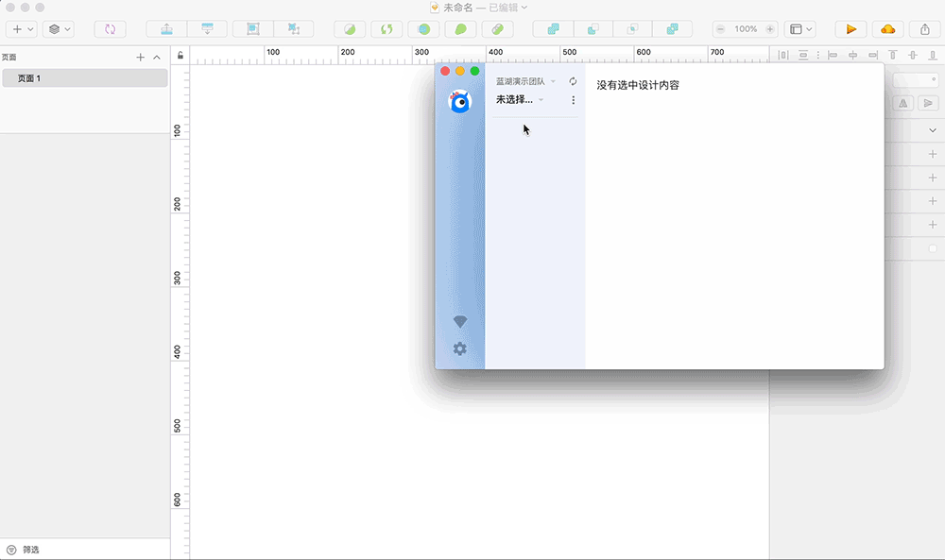Click the Mask toolbar icon
Screen dimensions: 945x560
click(423, 29)
